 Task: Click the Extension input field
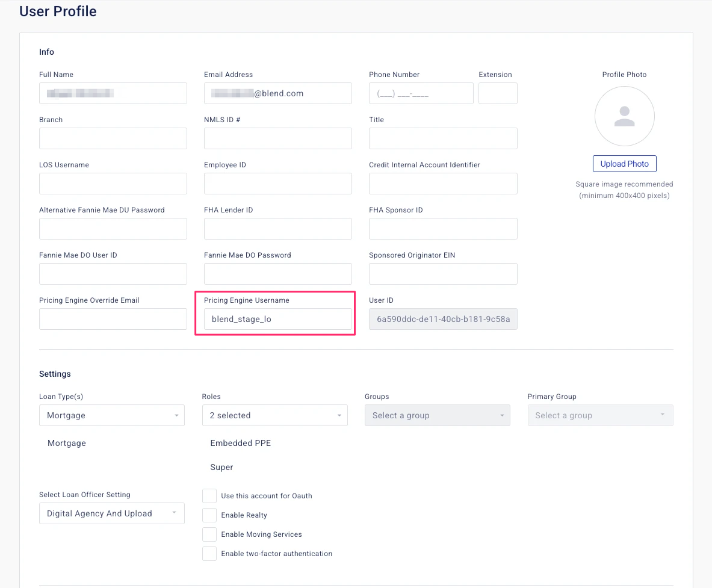498,93
